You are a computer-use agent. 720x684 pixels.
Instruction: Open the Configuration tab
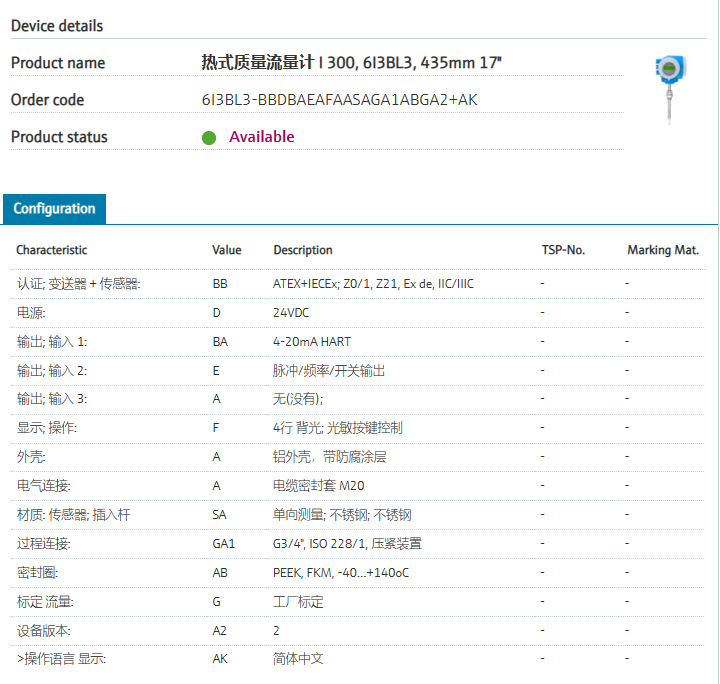(55, 209)
